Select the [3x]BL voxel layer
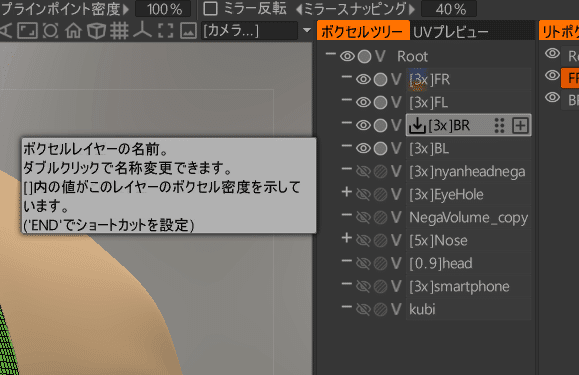 tap(468, 148)
